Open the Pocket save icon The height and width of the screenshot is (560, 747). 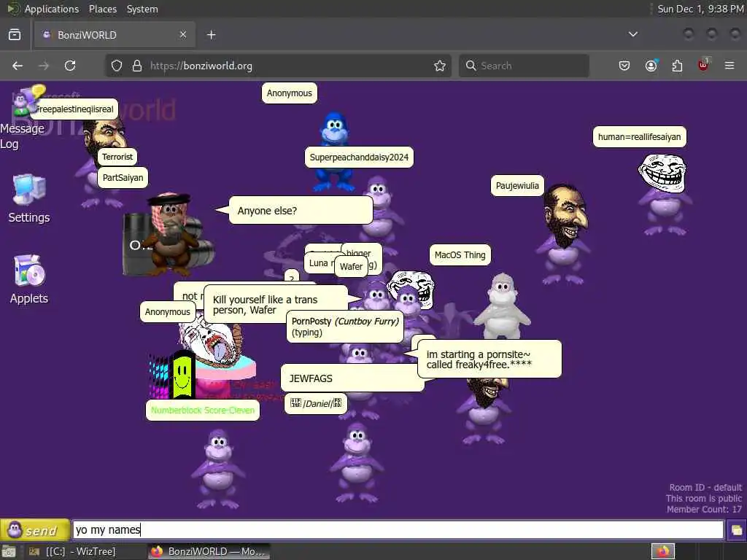(624, 66)
